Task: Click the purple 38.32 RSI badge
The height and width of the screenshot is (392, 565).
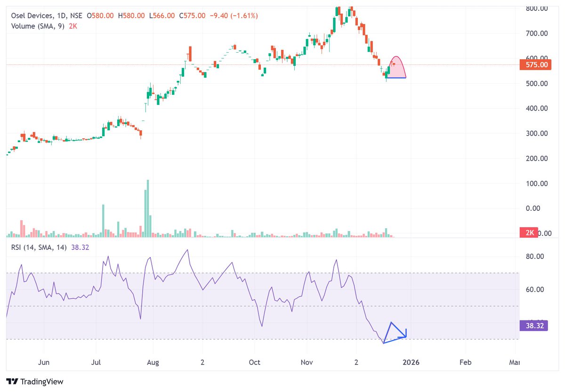Action: (x=534, y=325)
